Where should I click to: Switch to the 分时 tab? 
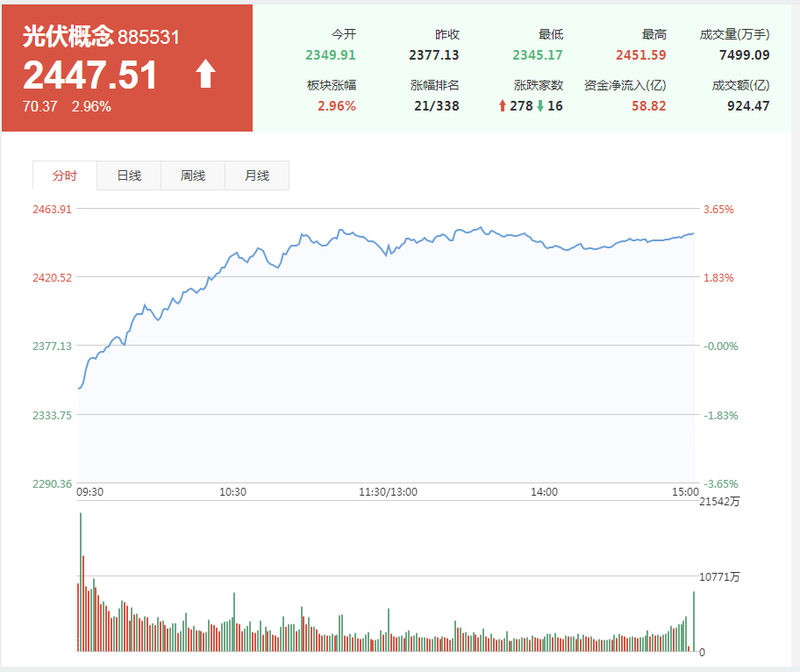pos(65,175)
